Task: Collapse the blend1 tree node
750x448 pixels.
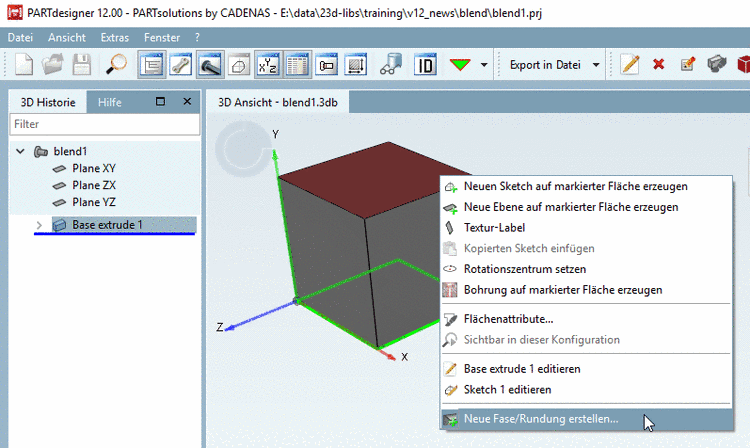Action: pyautogui.click(x=20, y=151)
